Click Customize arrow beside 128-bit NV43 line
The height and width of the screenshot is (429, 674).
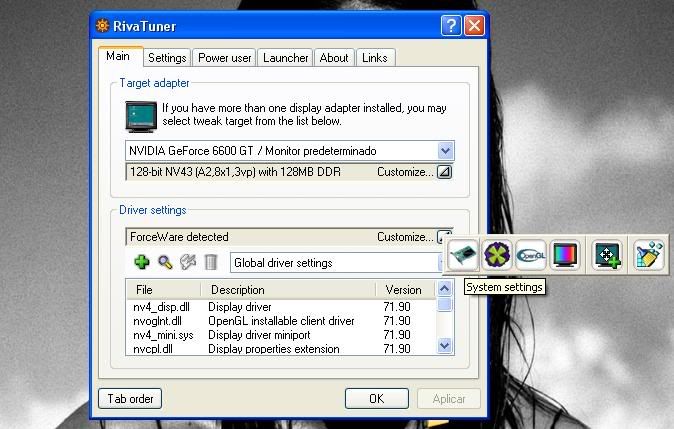pyautogui.click(x=444, y=172)
